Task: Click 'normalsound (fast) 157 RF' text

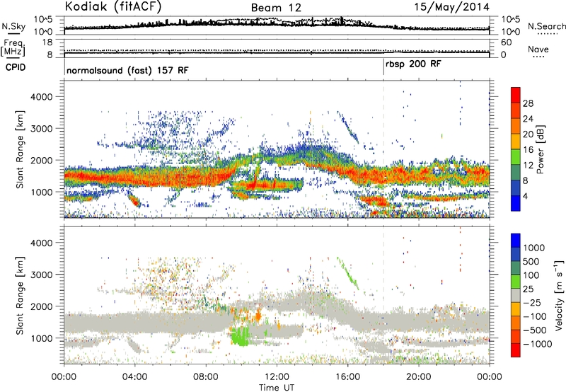Action: [127, 70]
